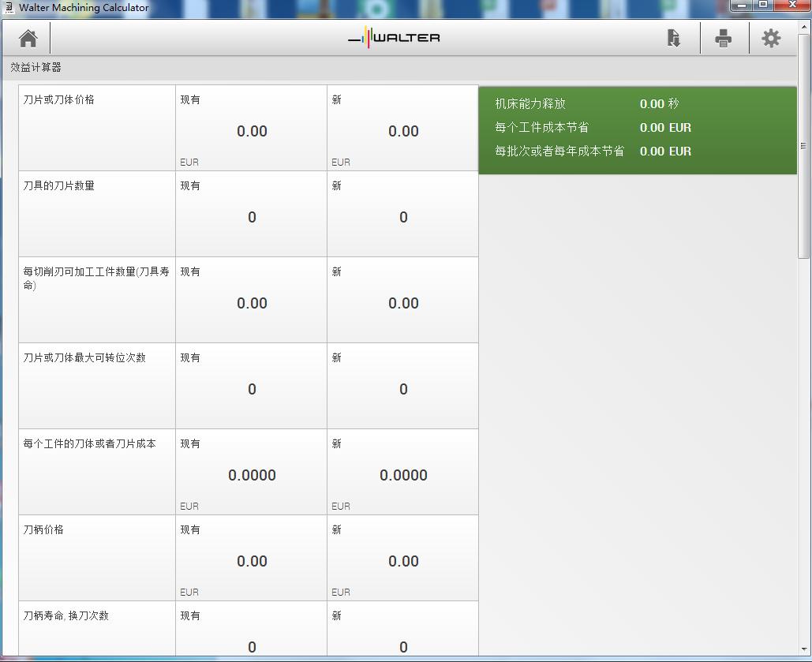The height and width of the screenshot is (662, 812).
Task: Click existing 每个工件的刀体或者刀片成本 value
Action: point(252,475)
